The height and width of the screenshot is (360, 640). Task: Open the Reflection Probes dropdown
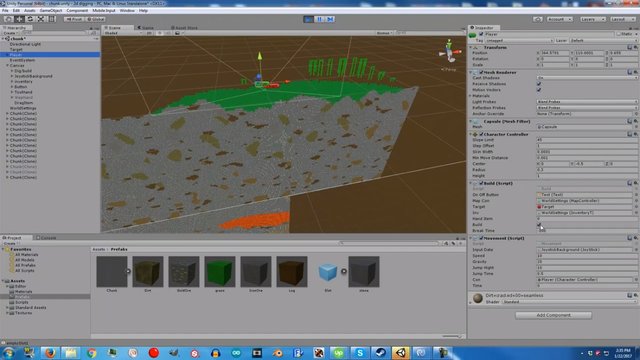pyautogui.click(x=587, y=108)
